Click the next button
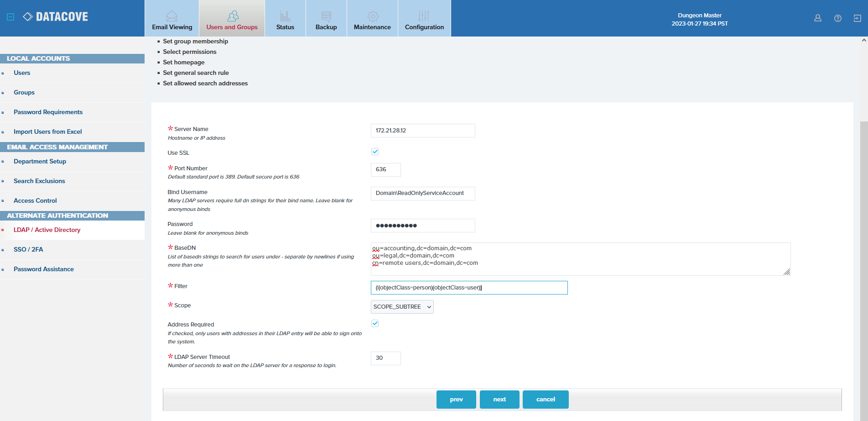Viewport: 868px width, 421px height. (x=499, y=400)
